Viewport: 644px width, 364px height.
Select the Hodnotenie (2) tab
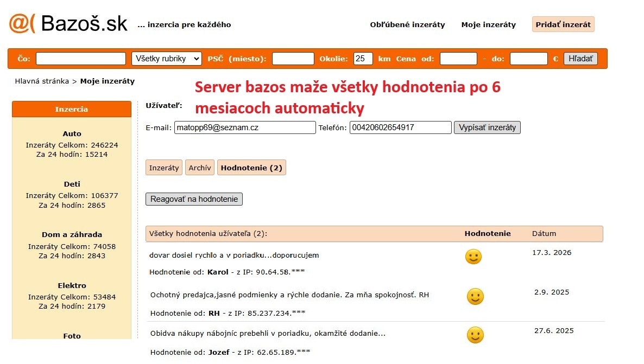(x=251, y=168)
